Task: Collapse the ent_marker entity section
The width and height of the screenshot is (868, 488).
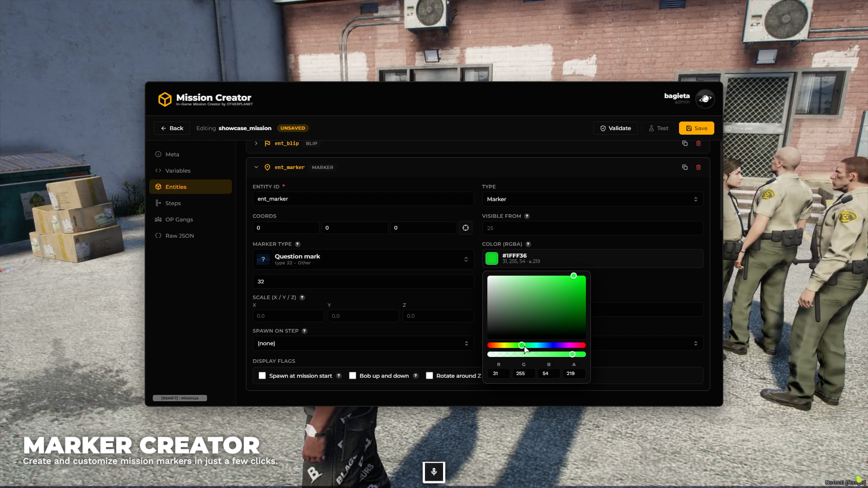Action: click(x=256, y=167)
